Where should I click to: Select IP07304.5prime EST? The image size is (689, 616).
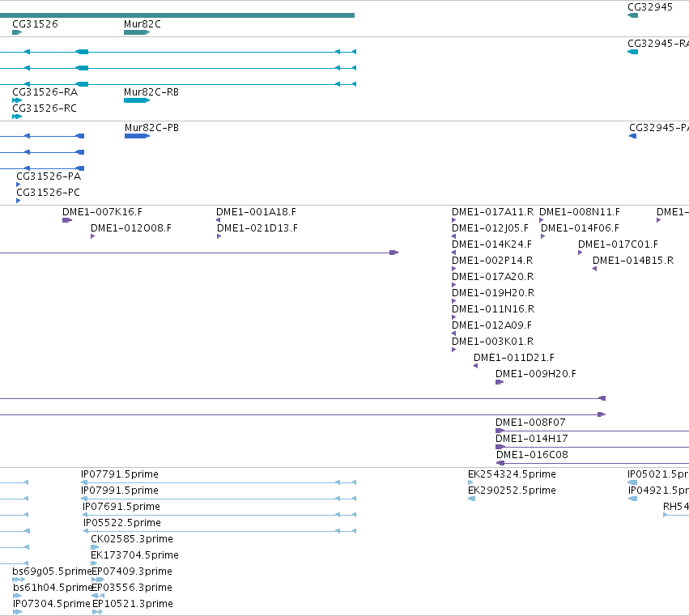tap(18, 612)
